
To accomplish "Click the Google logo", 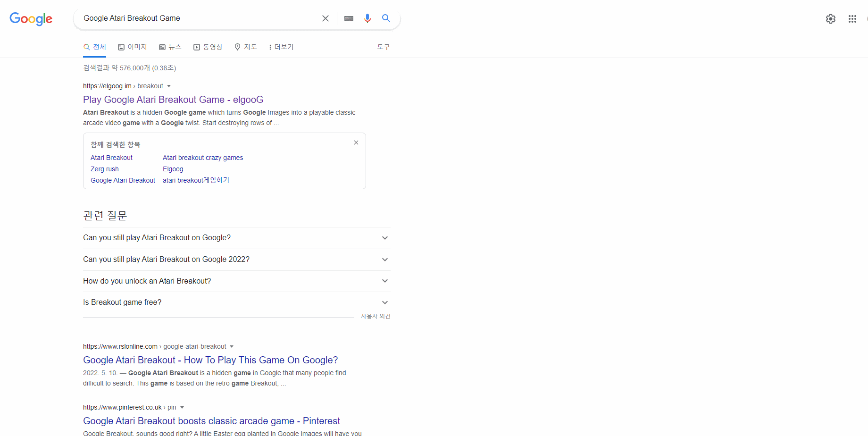I will tap(31, 19).
